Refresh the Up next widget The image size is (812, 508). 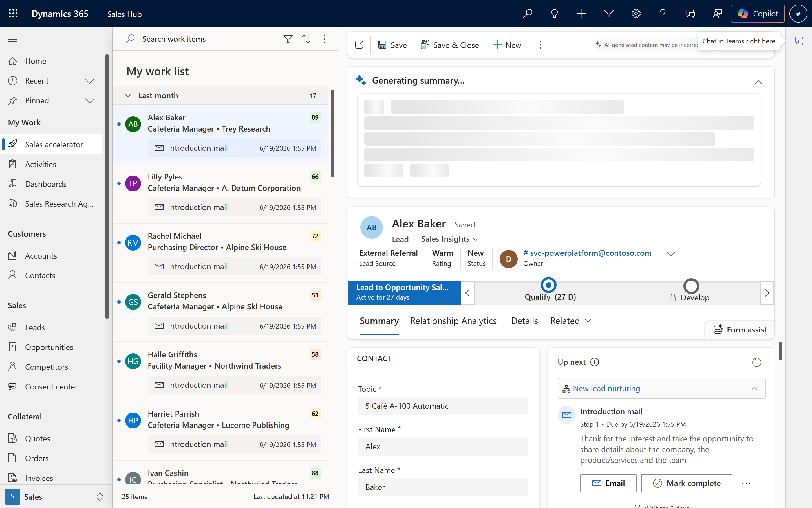point(757,362)
